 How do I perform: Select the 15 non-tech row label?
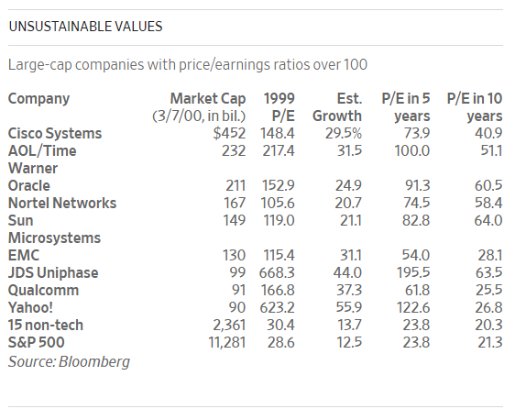coord(46,325)
